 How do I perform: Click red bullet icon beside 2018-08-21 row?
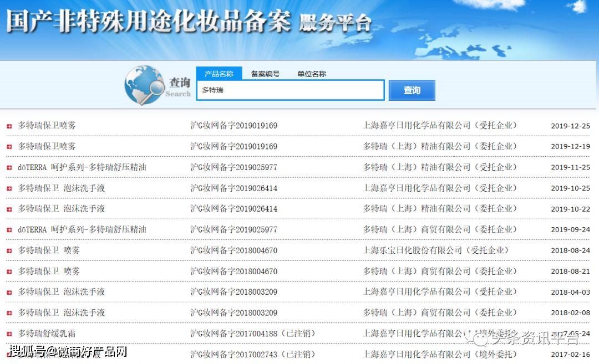tap(9, 271)
